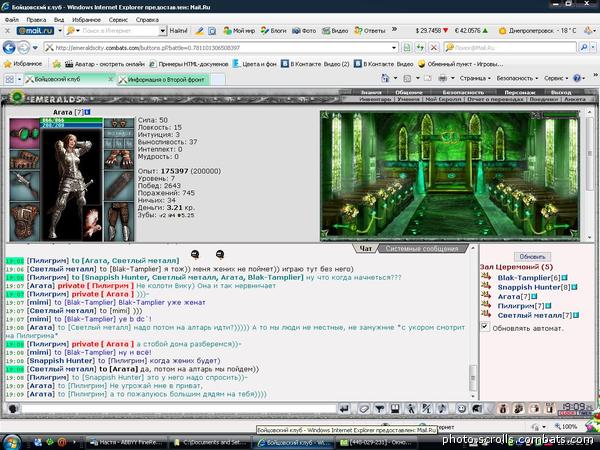600x450 pixels.
Task: Click the money bag icon in bottom toolbar
Action: click(x=503, y=409)
